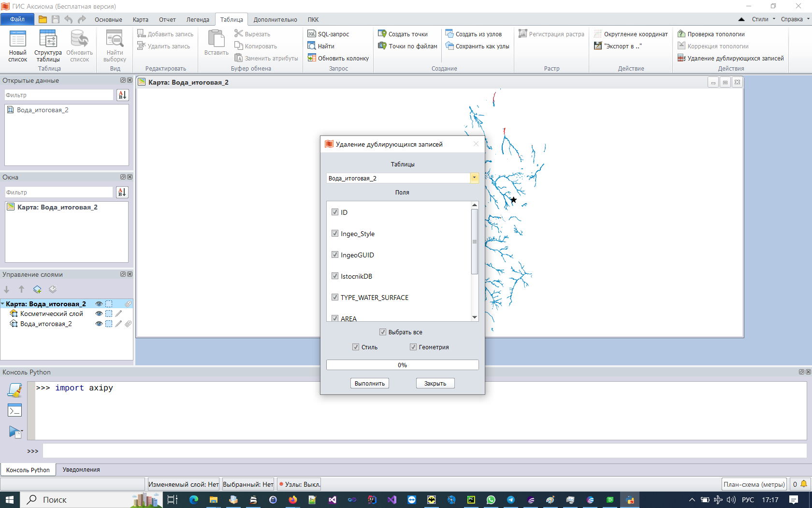Uncheck the Геометрия checkbox
The width and height of the screenshot is (812, 508).
coord(413,347)
